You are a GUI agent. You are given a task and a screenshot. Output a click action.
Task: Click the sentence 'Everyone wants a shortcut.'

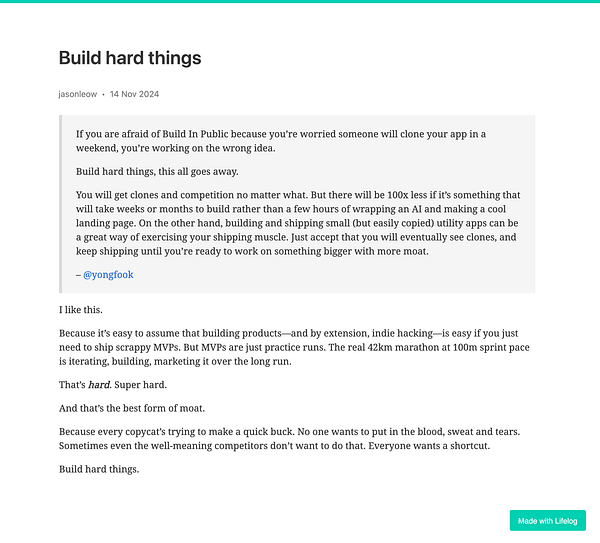click(x=429, y=446)
